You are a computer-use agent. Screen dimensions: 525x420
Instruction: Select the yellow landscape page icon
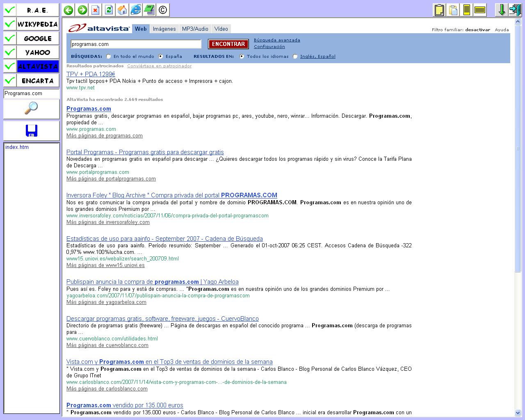480,10
